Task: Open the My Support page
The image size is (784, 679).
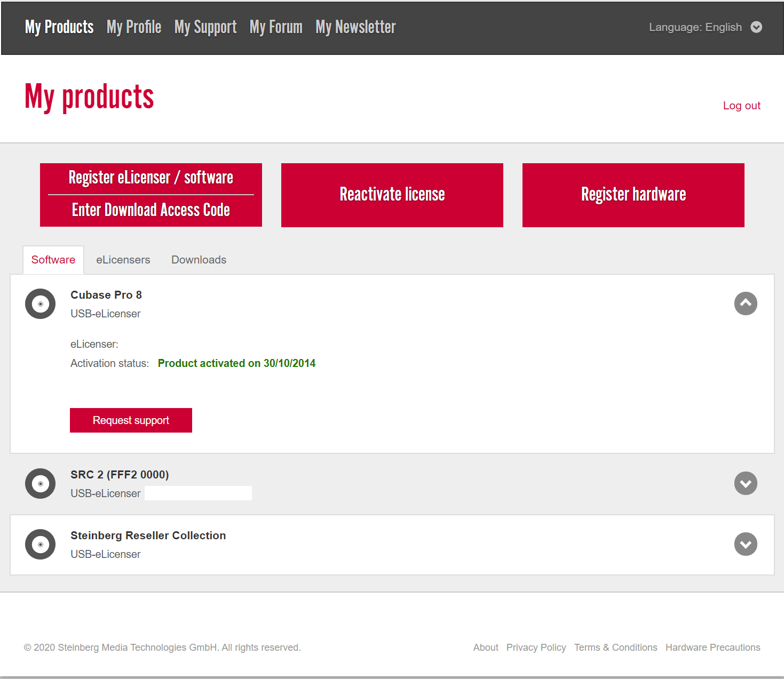Action: click(x=205, y=27)
